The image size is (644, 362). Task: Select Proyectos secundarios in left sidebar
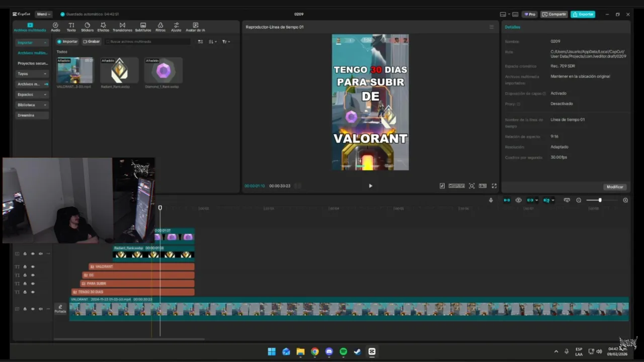[x=32, y=63]
